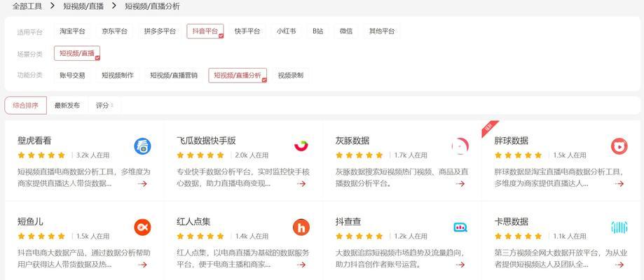Select the 短视频制作 function filter
This screenshot has width=644, height=280.
click(x=118, y=76)
